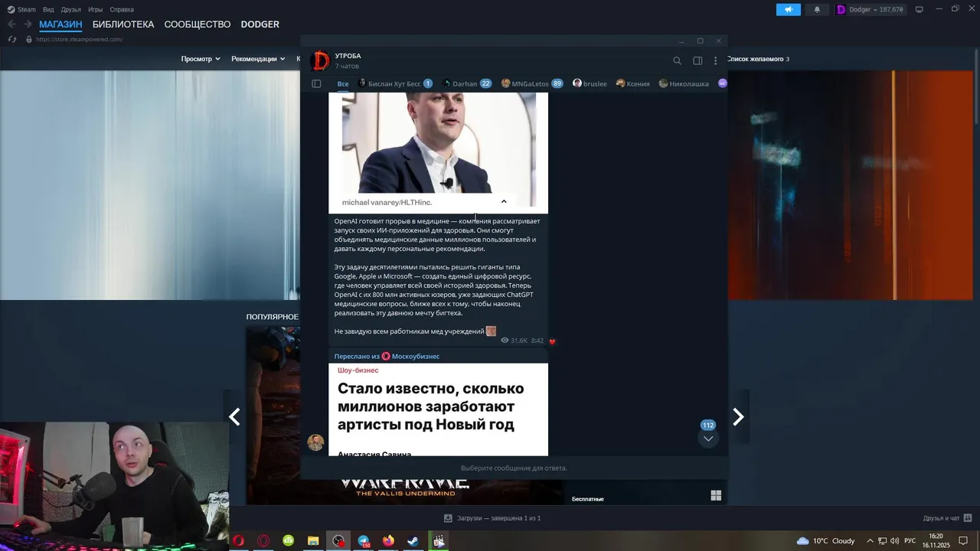980x551 pixels.
Task: Open weather widget 10°C Cloudy
Action: (x=825, y=540)
